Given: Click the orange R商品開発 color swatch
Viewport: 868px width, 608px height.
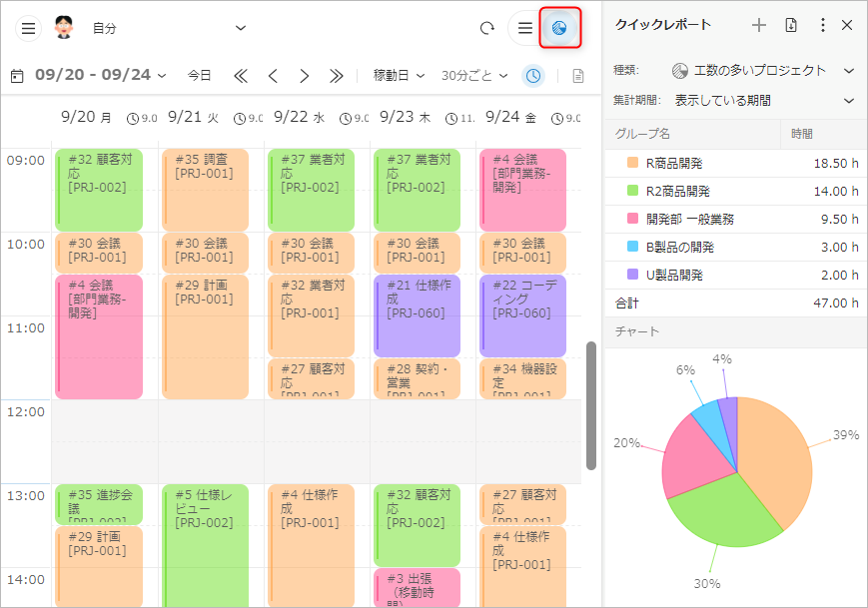Looking at the screenshot, I should (x=632, y=163).
